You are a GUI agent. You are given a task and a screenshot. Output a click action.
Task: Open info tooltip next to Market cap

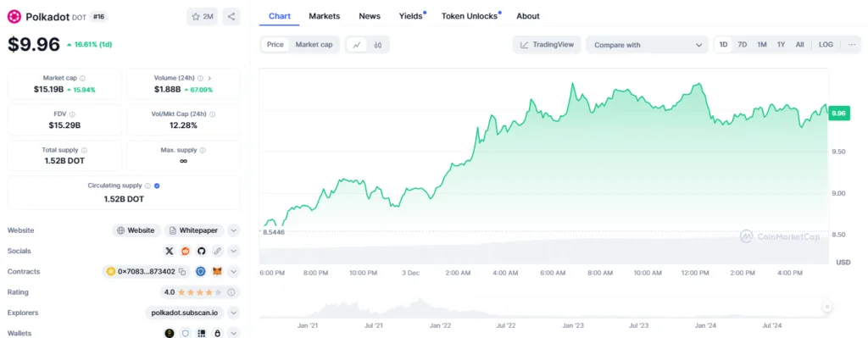[82, 79]
